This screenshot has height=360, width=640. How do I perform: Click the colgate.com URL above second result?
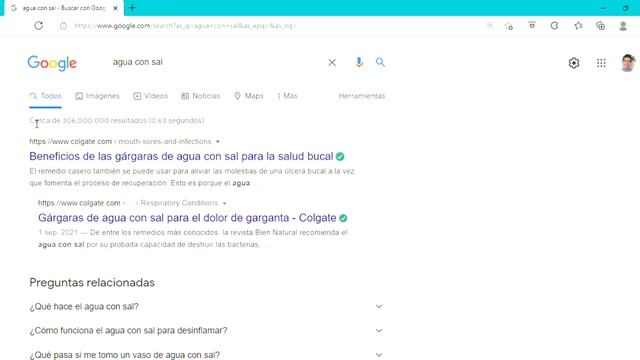pyautogui.click(x=79, y=203)
